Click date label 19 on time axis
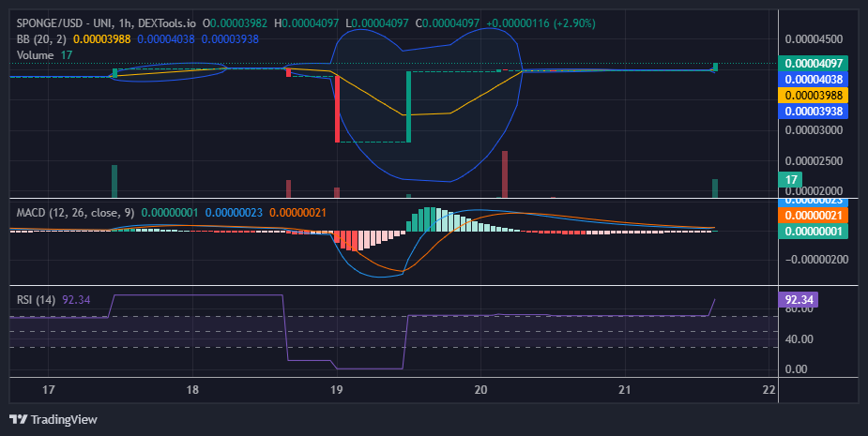The width and height of the screenshot is (868, 436). click(x=337, y=390)
